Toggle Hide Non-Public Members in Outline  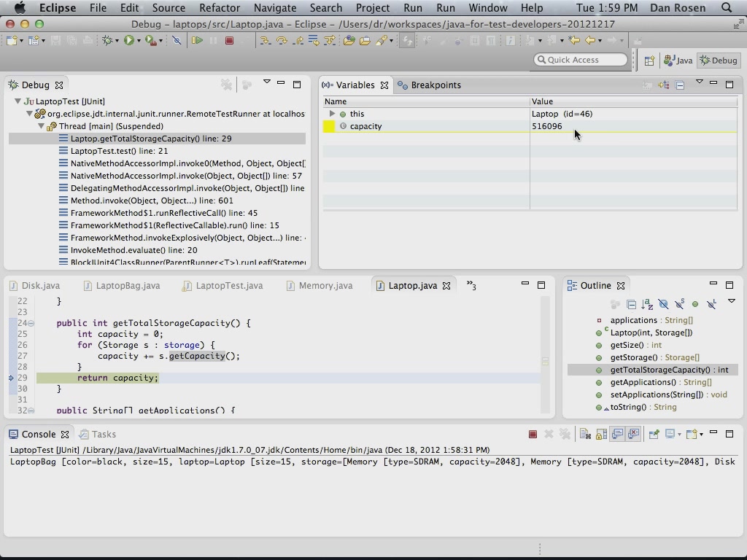[695, 304]
